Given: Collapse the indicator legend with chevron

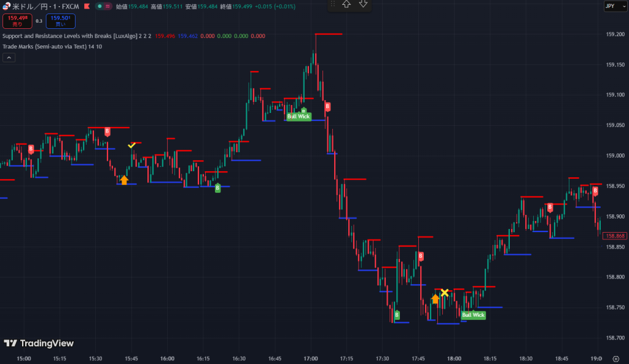Looking at the screenshot, I should (9, 58).
